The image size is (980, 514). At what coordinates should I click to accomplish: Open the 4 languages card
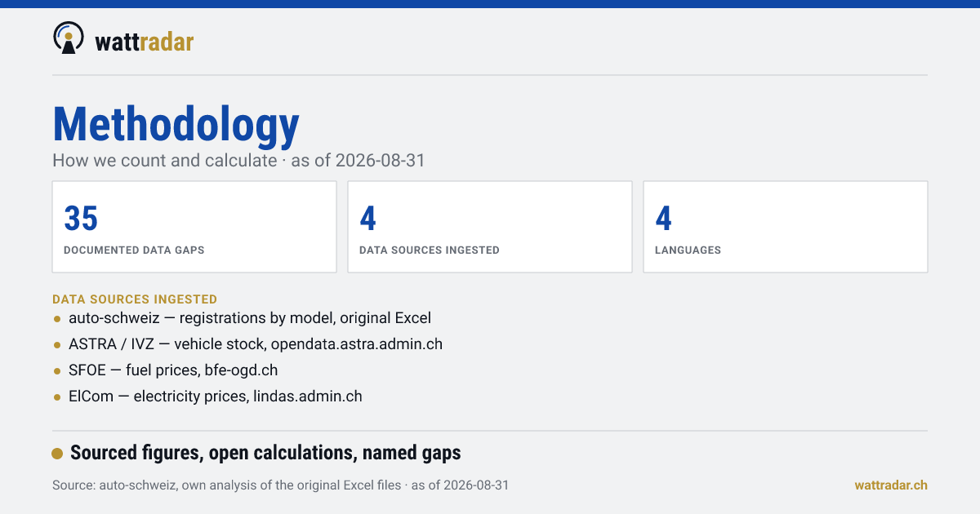pyautogui.click(x=786, y=227)
